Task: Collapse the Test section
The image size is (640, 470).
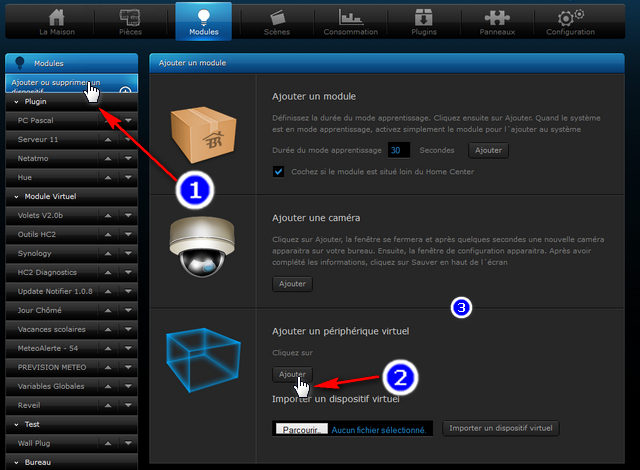Action: [16, 424]
